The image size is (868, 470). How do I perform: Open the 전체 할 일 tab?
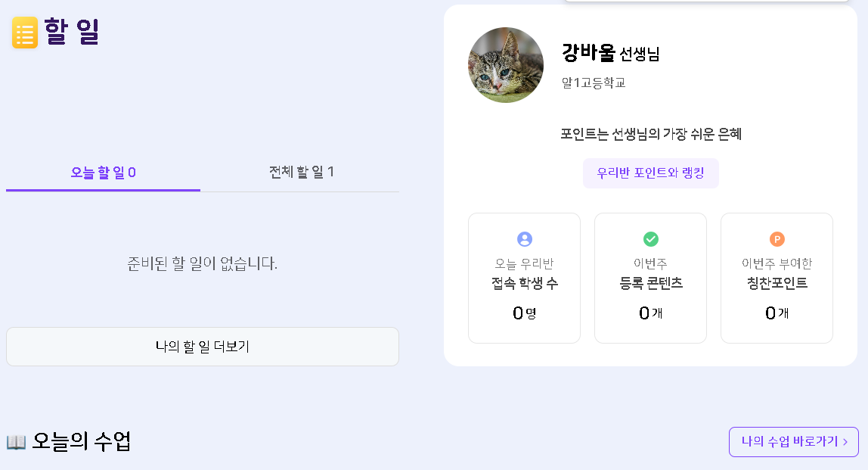click(x=301, y=173)
